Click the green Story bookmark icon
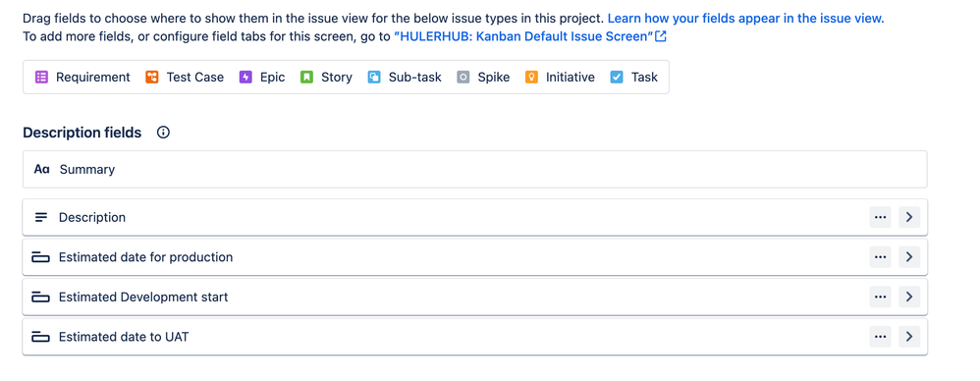The width and height of the screenshot is (980, 381). click(x=306, y=78)
